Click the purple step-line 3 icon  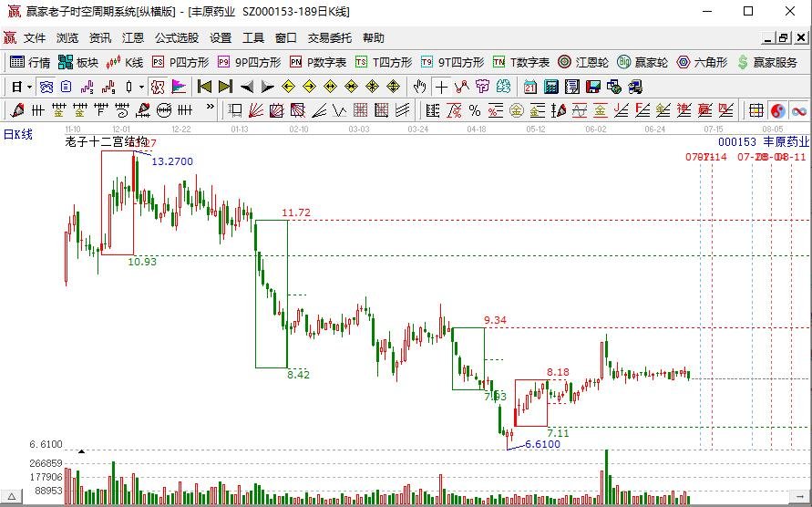tap(87, 88)
